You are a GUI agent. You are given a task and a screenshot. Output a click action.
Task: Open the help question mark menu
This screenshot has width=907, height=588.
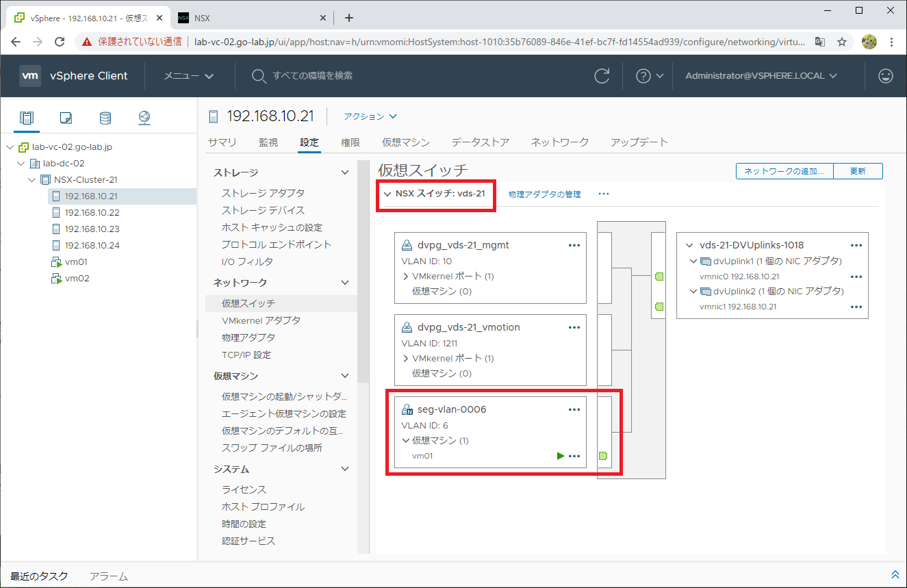tap(650, 76)
